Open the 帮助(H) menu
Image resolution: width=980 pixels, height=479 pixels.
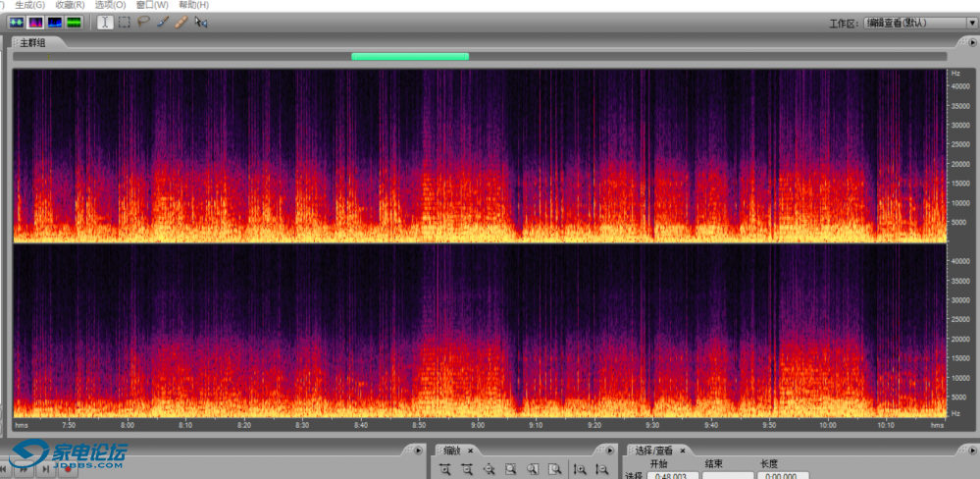click(193, 5)
